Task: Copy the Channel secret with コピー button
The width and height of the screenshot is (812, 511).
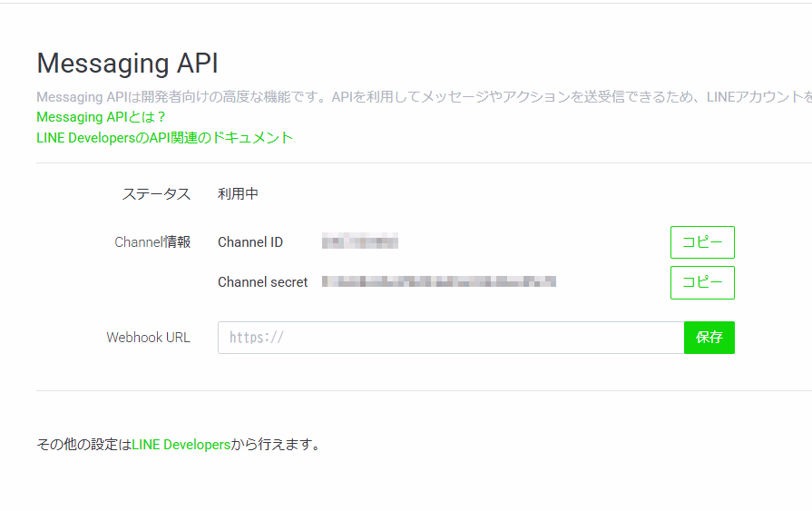Action: tap(702, 282)
